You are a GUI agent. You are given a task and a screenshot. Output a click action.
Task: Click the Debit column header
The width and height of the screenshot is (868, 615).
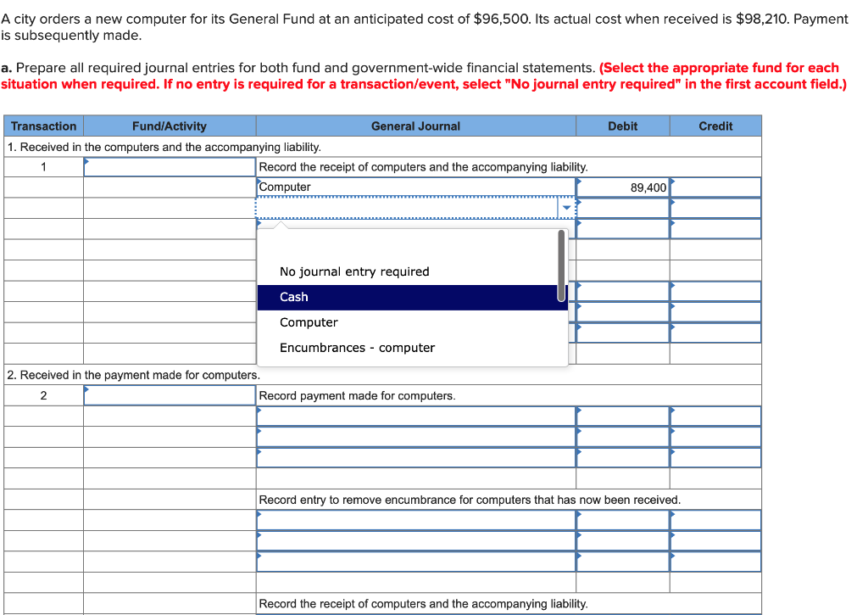623,126
